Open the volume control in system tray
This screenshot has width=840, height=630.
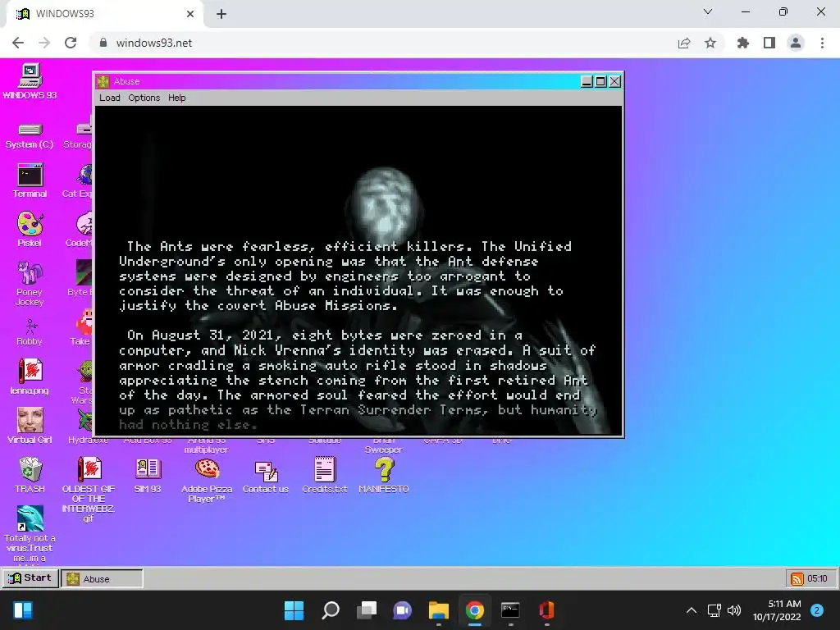734,610
